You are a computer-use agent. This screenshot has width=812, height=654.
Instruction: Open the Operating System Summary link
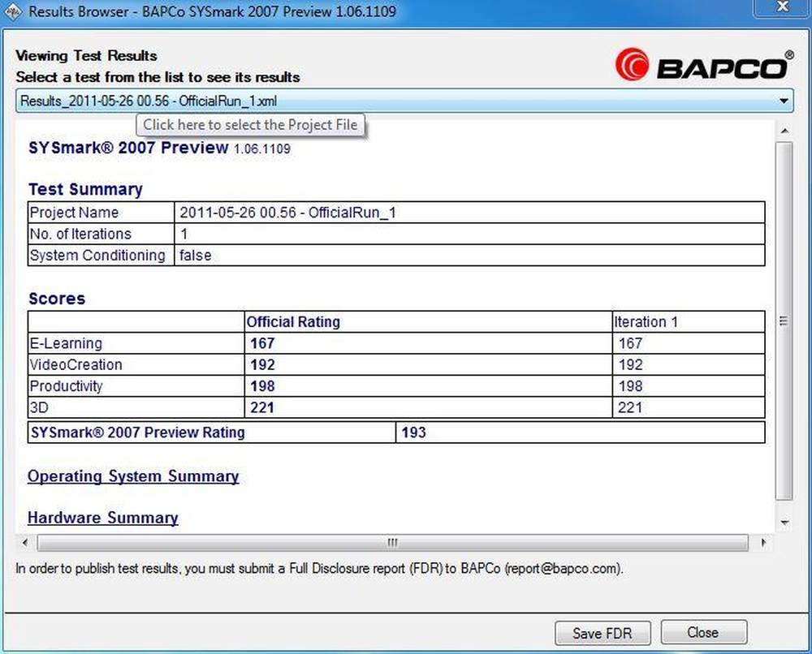(x=133, y=476)
